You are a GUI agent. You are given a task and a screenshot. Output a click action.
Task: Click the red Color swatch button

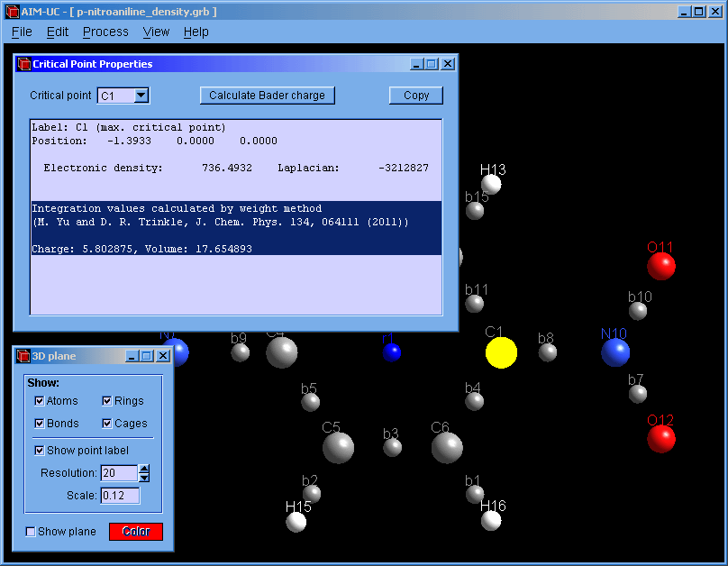tap(136, 532)
